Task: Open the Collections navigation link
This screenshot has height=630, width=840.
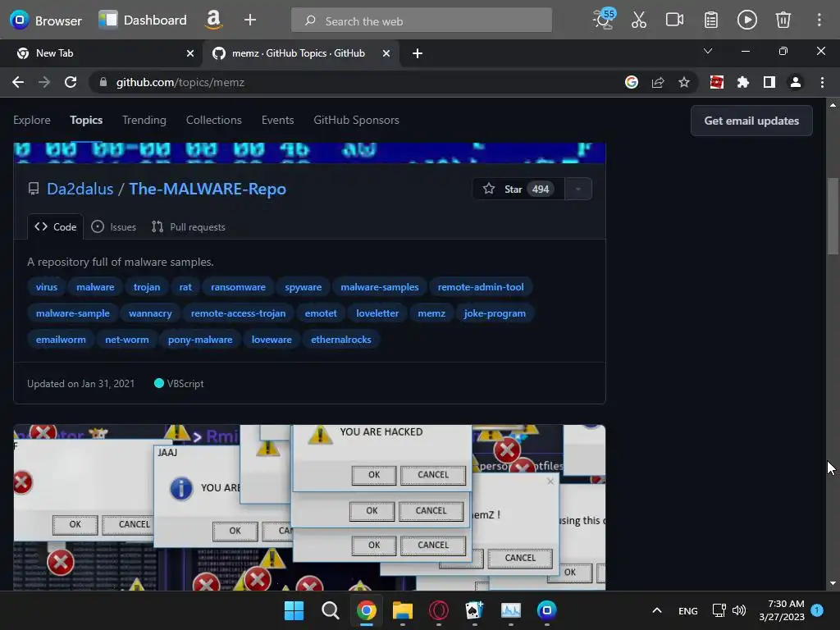Action: coord(214,120)
